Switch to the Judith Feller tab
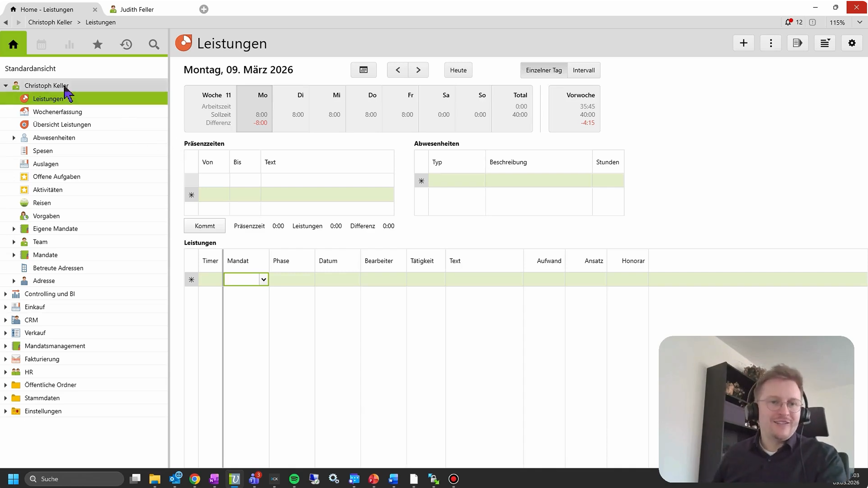Screen dimensions: 868x488 point(137,9)
